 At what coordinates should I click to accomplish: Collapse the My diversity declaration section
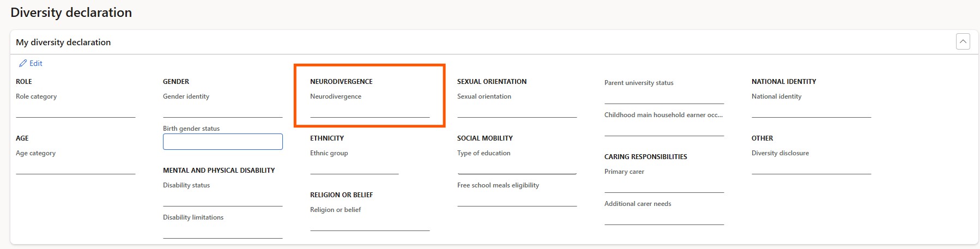pyautogui.click(x=963, y=41)
